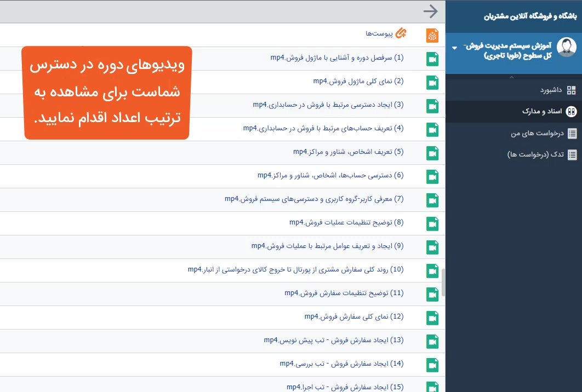Click video icon for (4) تعریف حساب‌های مرتبط
582x392 pixels.
(432, 130)
